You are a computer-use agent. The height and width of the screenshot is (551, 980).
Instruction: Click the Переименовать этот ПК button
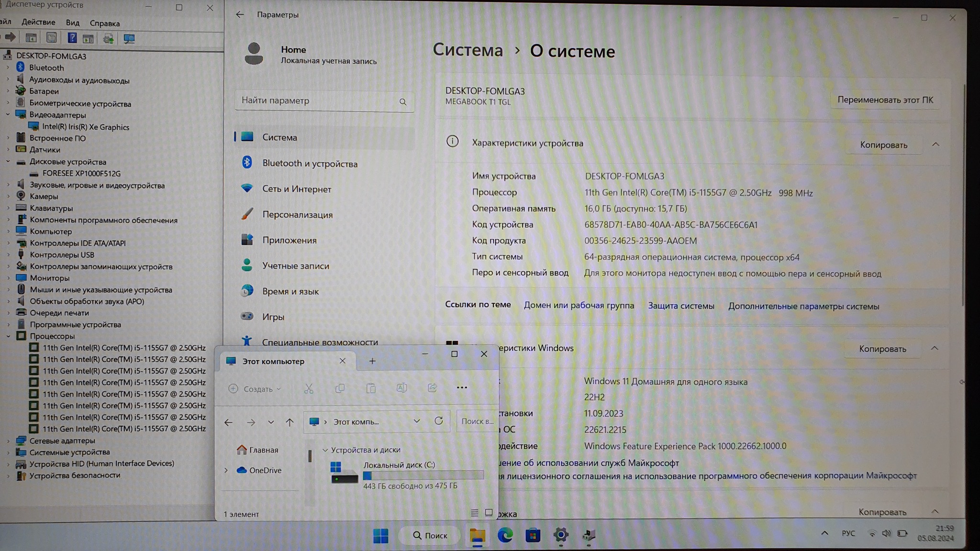(885, 100)
